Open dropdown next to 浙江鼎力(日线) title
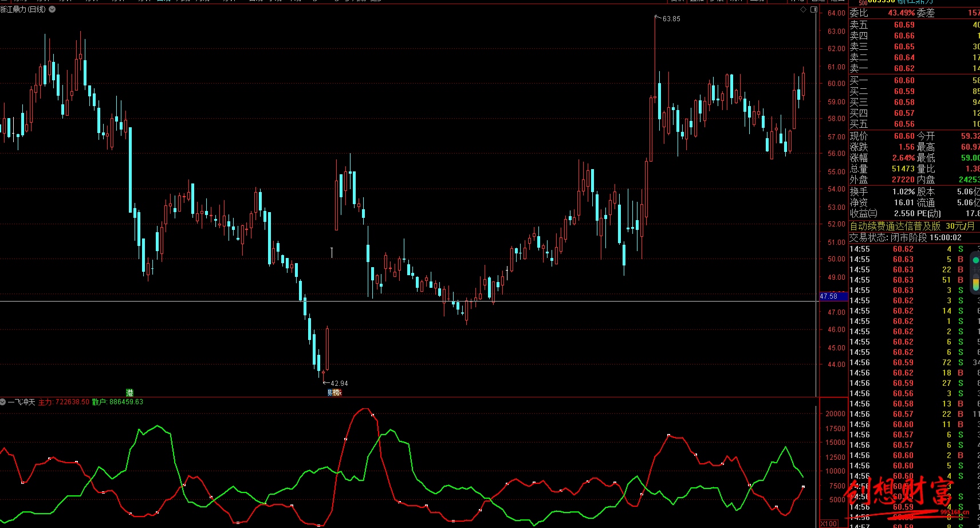The width and height of the screenshot is (980, 528). 52,9
